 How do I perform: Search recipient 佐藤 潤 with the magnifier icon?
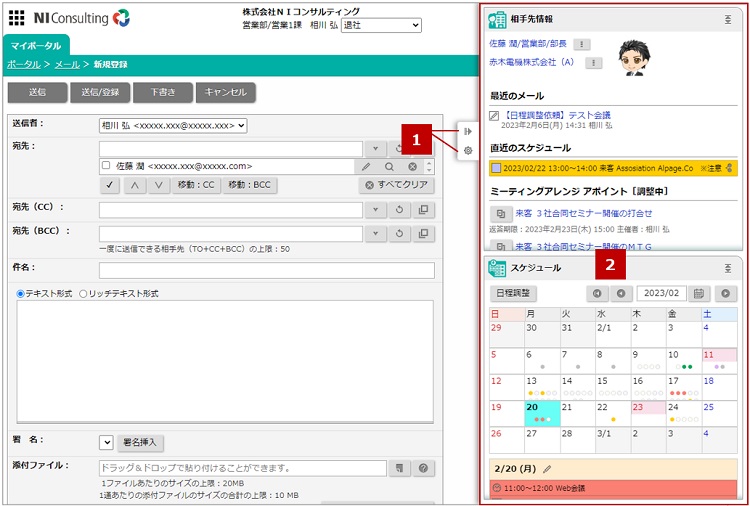(x=389, y=166)
